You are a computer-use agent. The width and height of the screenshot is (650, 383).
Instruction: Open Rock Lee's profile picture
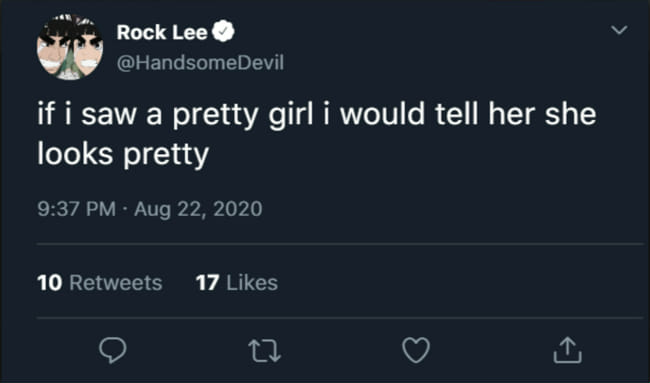click(x=70, y=47)
